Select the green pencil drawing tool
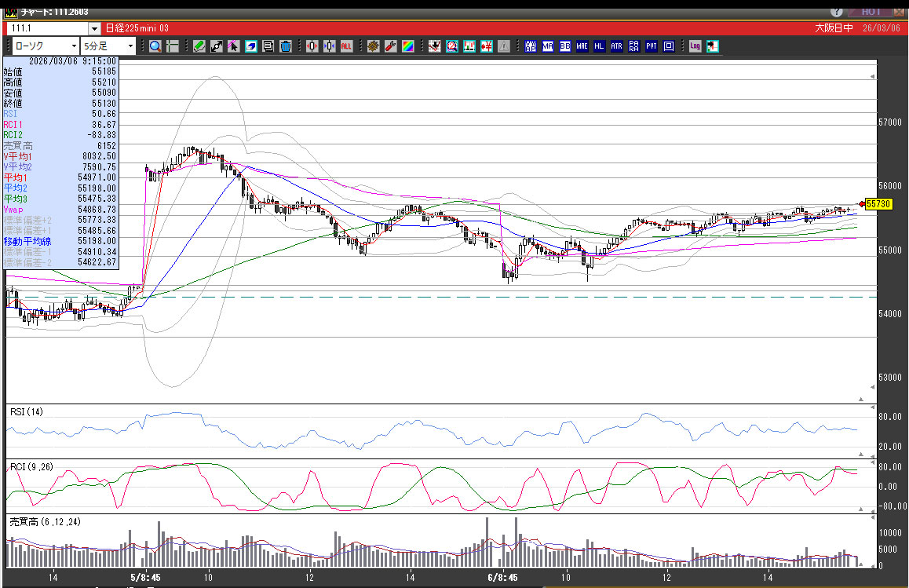This screenshot has width=909, height=588. 199,46
